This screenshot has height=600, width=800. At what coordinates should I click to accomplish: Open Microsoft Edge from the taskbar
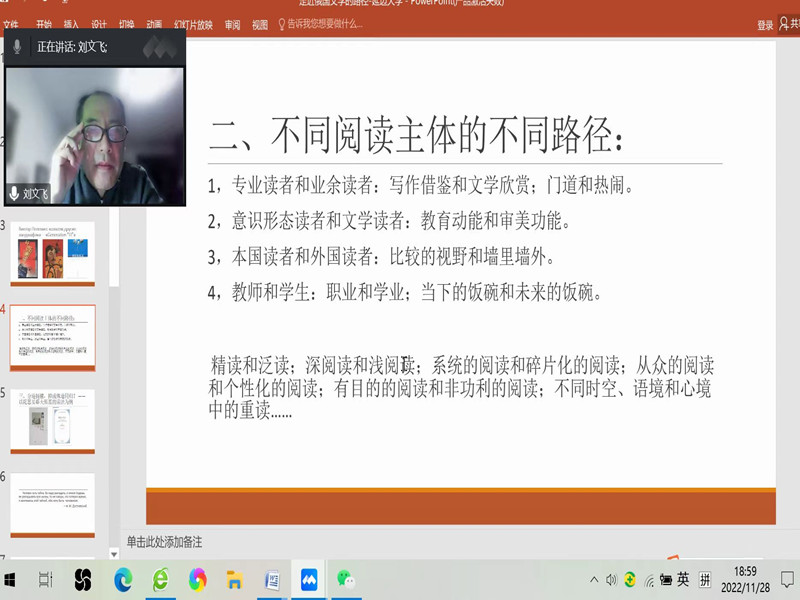[123, 579]
